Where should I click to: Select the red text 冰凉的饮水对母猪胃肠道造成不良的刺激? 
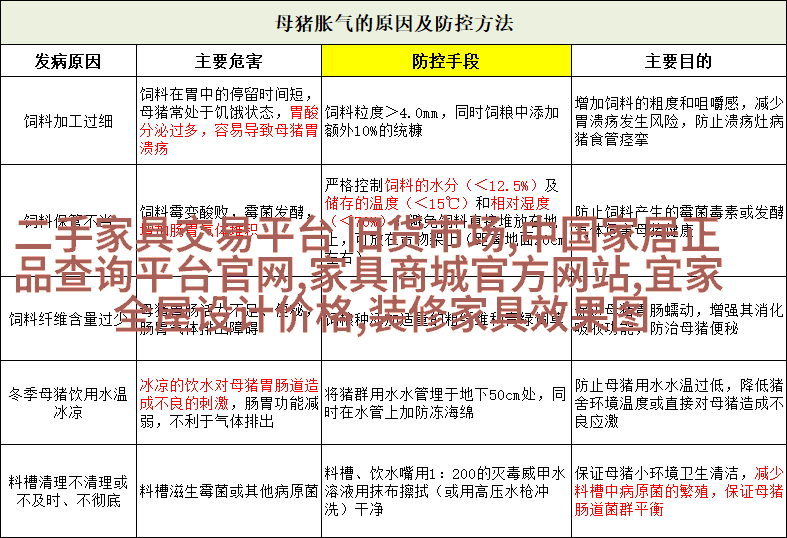(x=229, y=394)
